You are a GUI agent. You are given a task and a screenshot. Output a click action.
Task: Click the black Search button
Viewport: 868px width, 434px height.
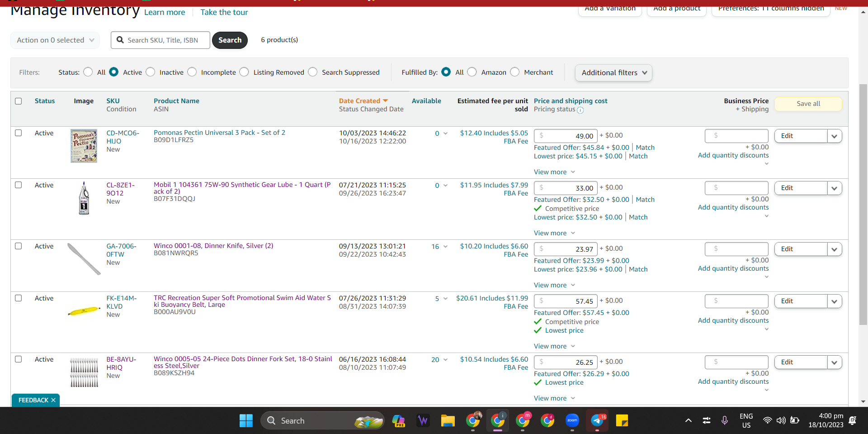point(230,40)
